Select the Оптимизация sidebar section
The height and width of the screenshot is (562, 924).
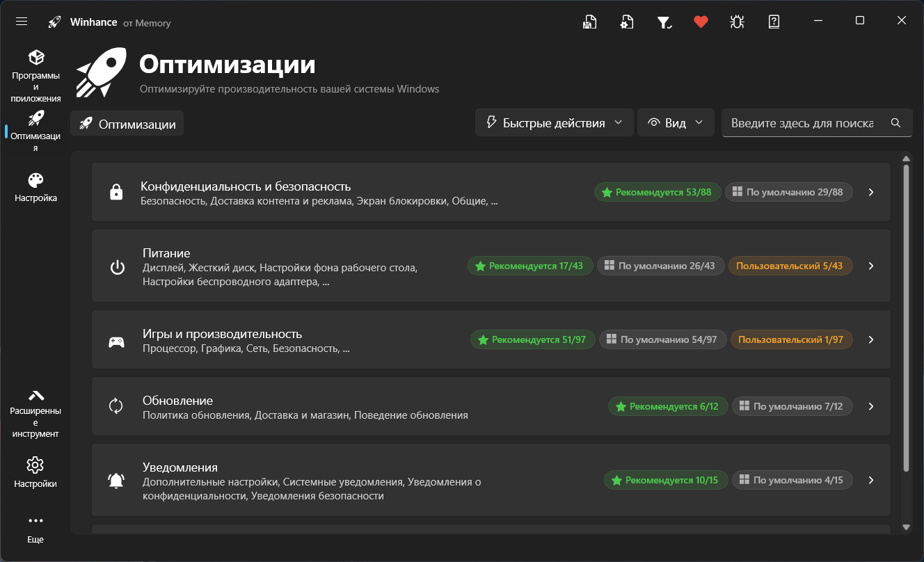click(35, 131)
